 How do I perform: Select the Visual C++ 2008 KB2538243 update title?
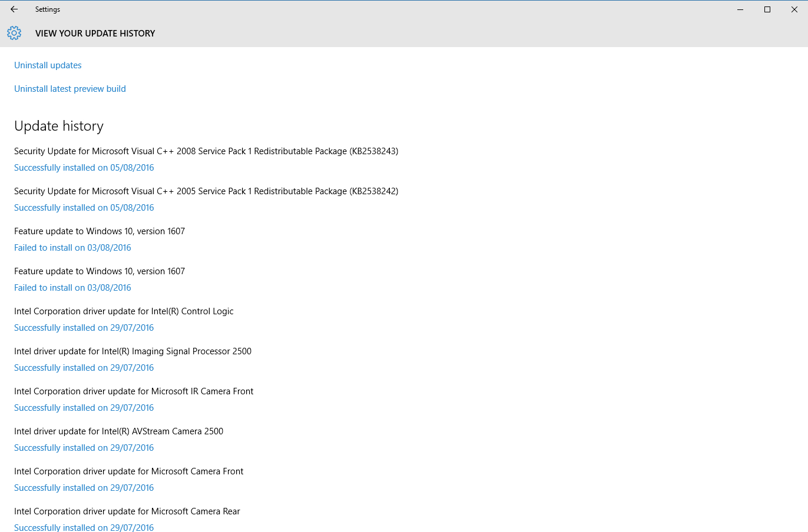[x=206, y=151]
